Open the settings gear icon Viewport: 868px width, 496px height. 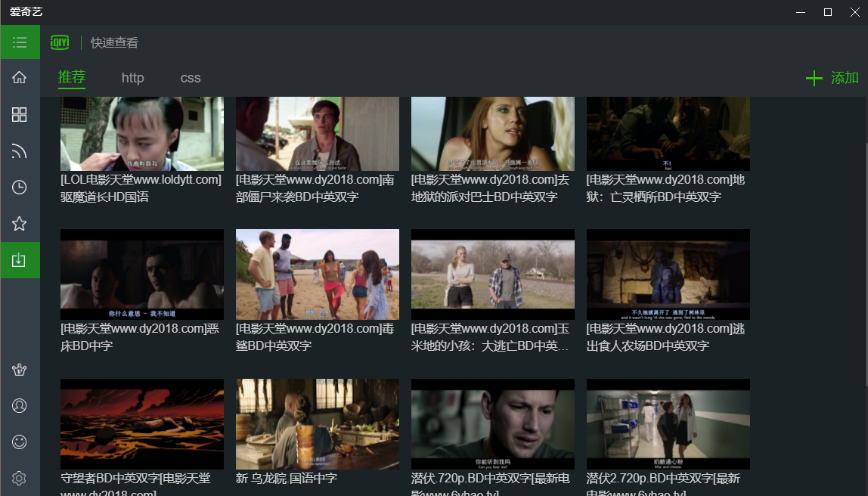(x=20, y=479)
